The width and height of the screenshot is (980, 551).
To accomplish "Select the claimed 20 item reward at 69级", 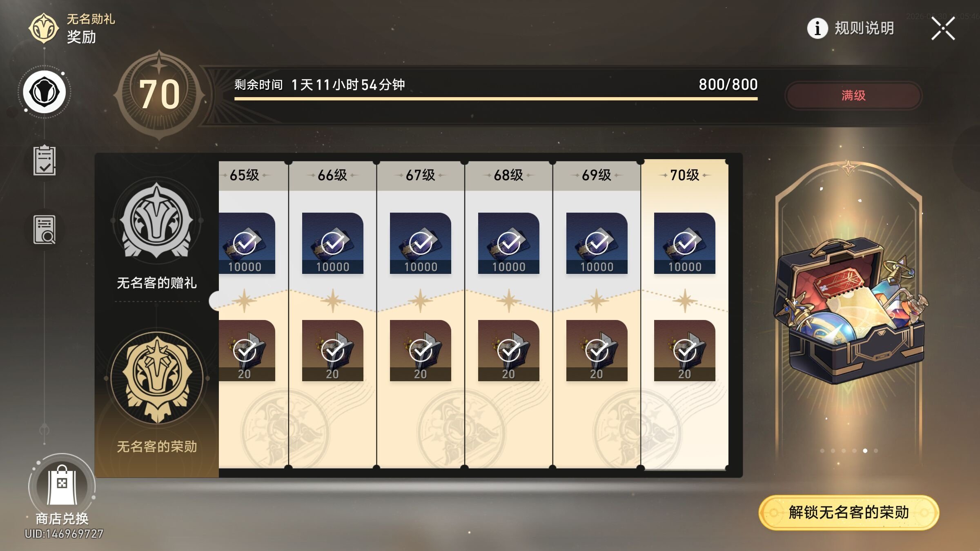I will (x=597, y=350).
